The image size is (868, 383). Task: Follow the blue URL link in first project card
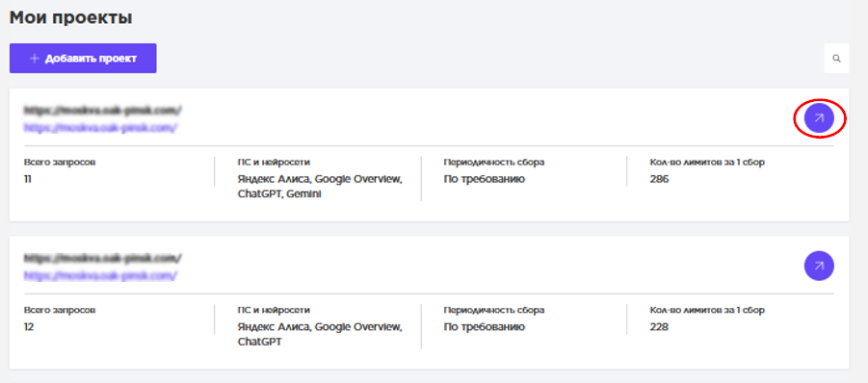100,128
